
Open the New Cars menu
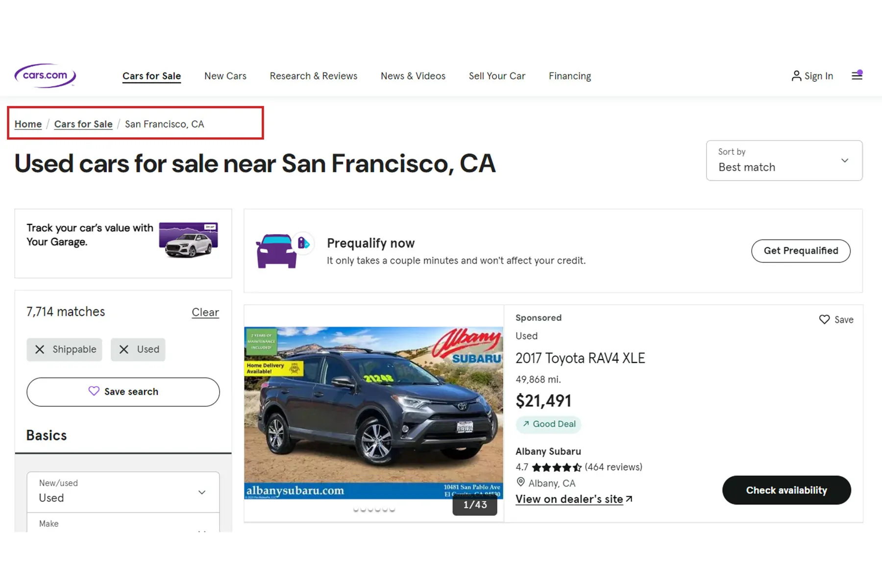[x=225, y=76]
